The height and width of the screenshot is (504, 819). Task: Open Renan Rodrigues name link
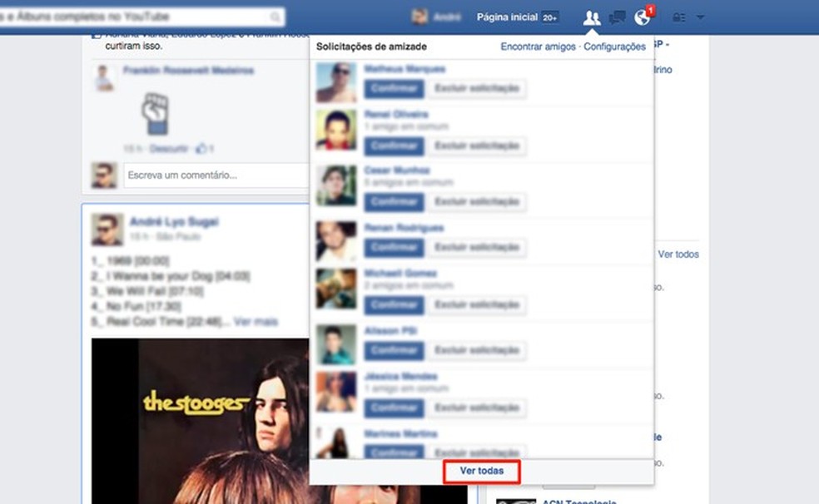click(404, 228)
